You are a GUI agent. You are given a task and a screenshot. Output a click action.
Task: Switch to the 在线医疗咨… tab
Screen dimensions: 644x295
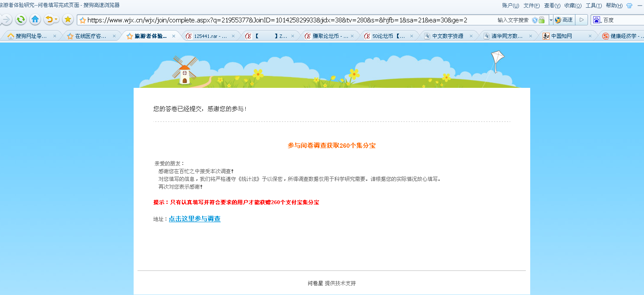(91, 36)
